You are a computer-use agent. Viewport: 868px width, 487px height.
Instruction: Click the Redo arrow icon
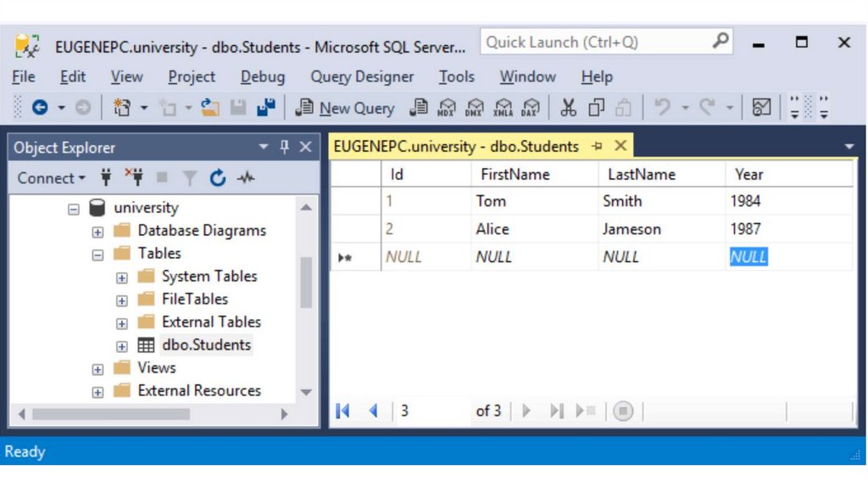707,106
